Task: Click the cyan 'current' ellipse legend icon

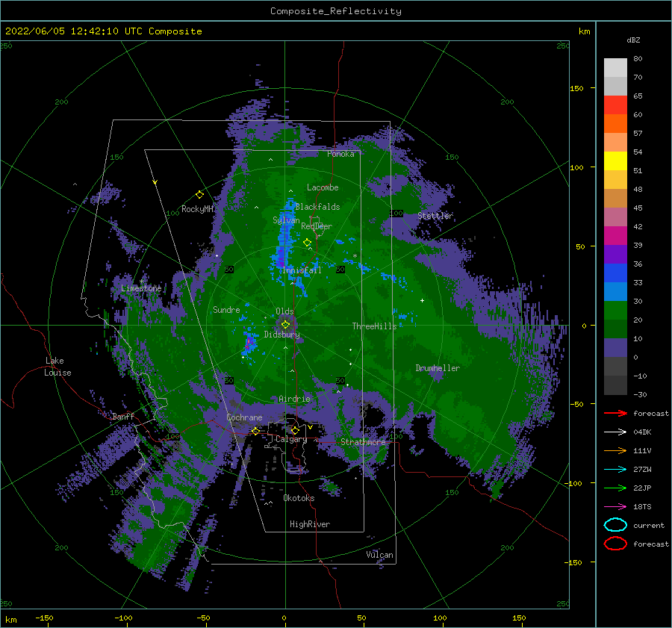Action: coord(615,525)
